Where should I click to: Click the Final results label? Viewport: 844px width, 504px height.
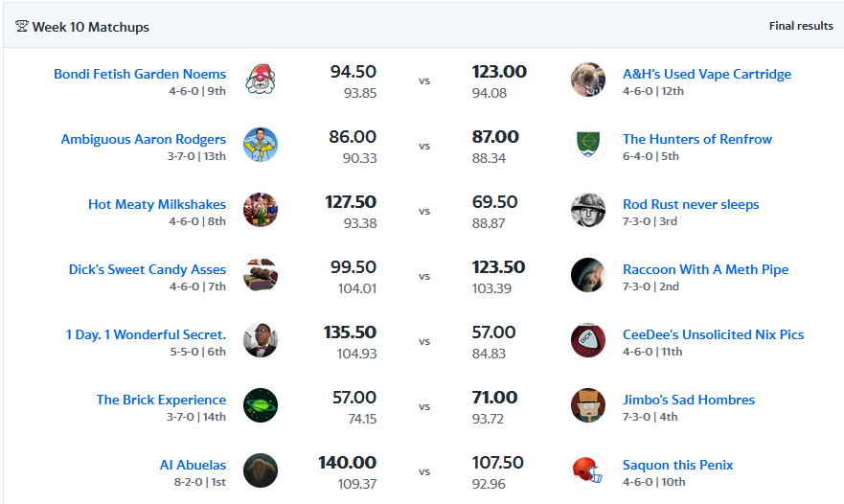pos(801,26)
